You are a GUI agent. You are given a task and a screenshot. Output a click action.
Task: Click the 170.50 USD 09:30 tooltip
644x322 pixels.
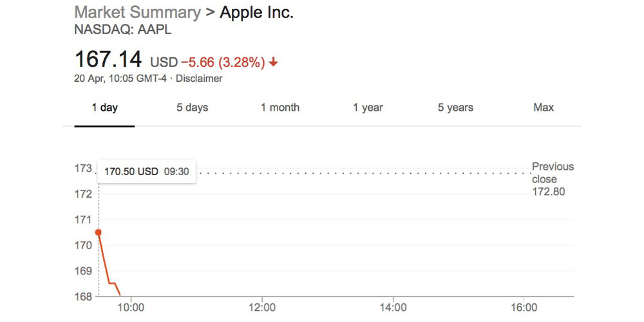coord(147,173)
